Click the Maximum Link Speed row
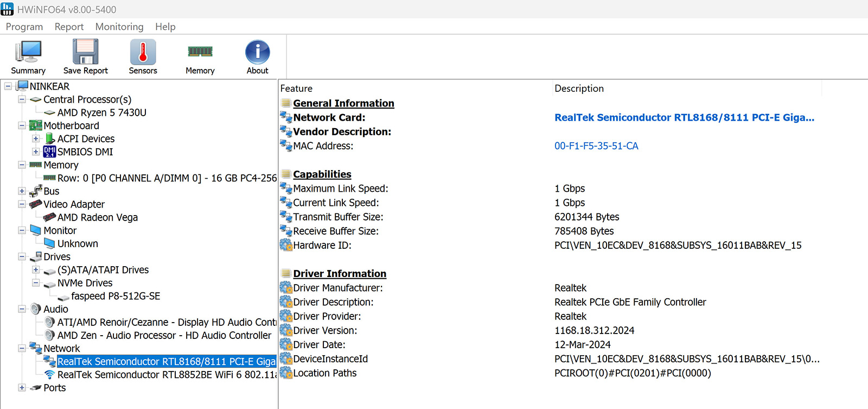The width and height of the screenshot is (868, 409). tap(341, 188)
